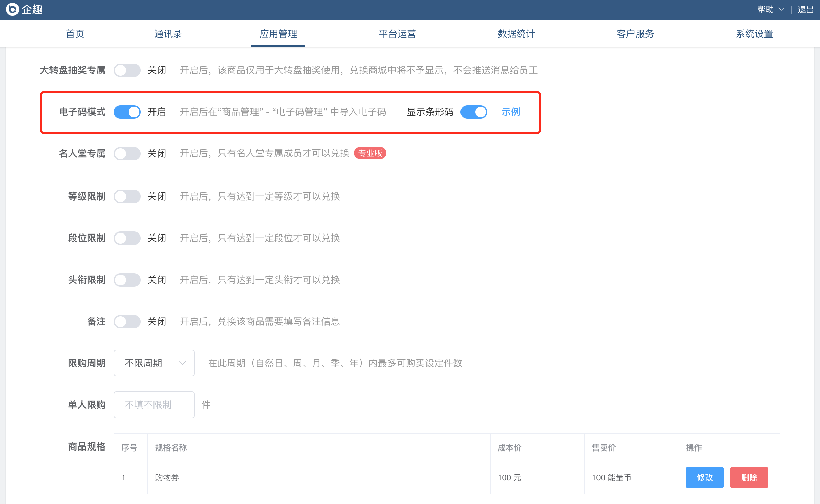The width and height of the screenshot is (820, 504).
Task: Enable the 备注 switch
Action: point(127,321)
